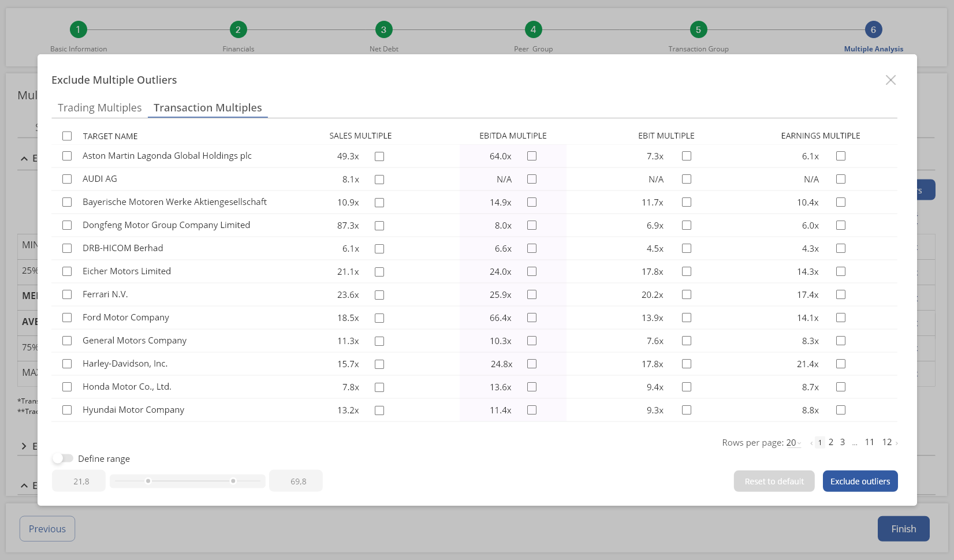Select the Aston Martin Lagonda row checkbox
The image size is (954, 560).
(x=67, y=156)
